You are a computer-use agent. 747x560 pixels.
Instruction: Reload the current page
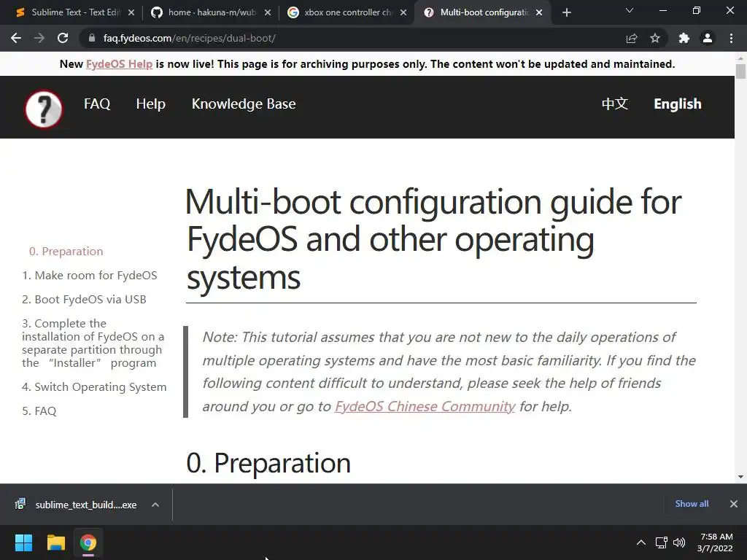[63, 38]
